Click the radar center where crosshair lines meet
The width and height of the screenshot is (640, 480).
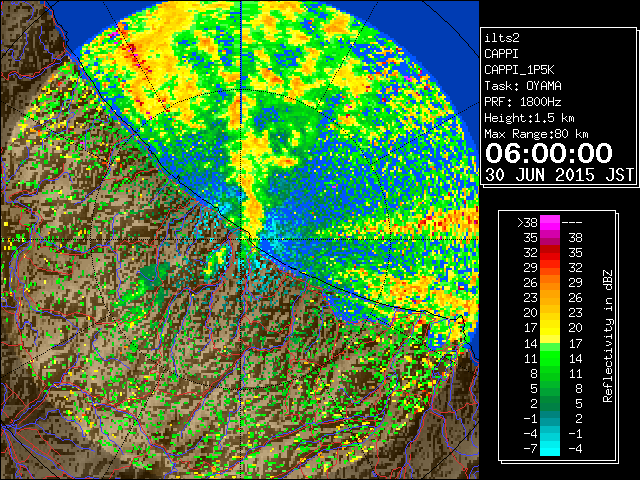[241, 239]
